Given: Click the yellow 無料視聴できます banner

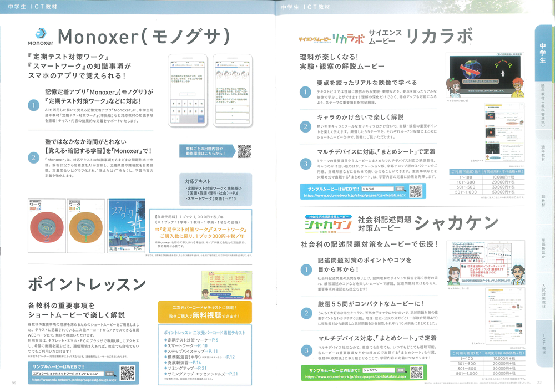Looking at the screenshot, I should 205,312.
